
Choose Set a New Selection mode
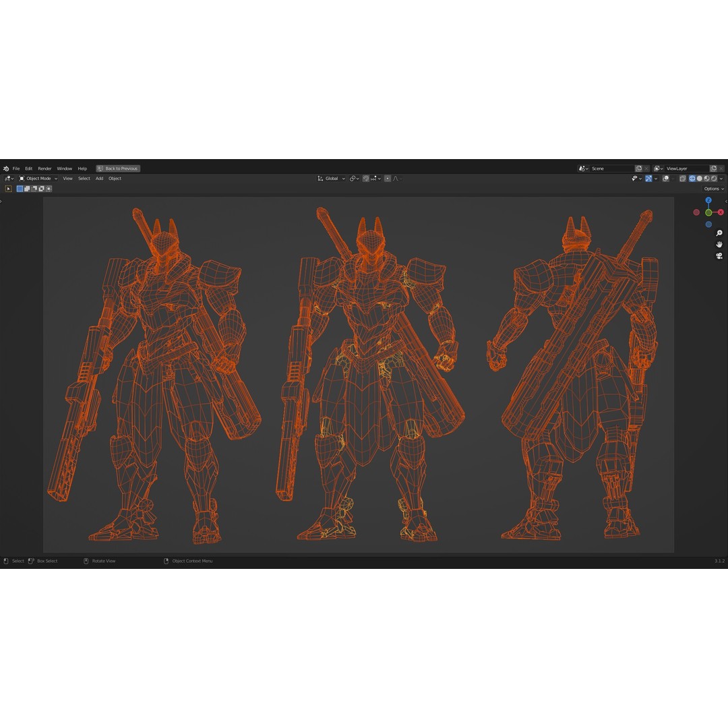click(20, 189)
